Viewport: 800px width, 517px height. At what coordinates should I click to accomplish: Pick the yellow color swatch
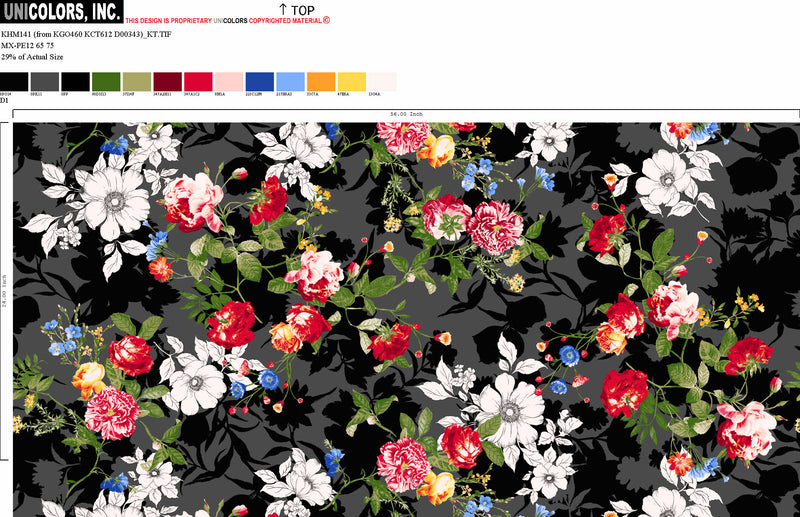[352, 82]
